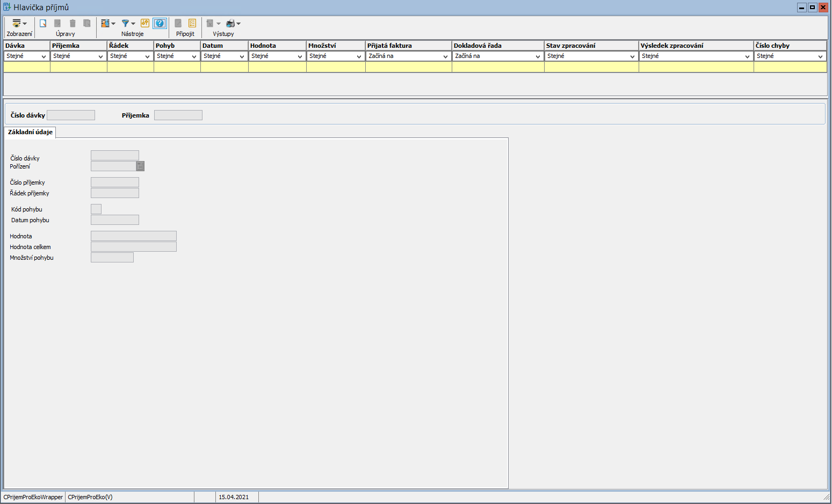The width and height of the screenshot is (832, 504).
Task: Click the Datum column header
Action: (x=224, y=46)
